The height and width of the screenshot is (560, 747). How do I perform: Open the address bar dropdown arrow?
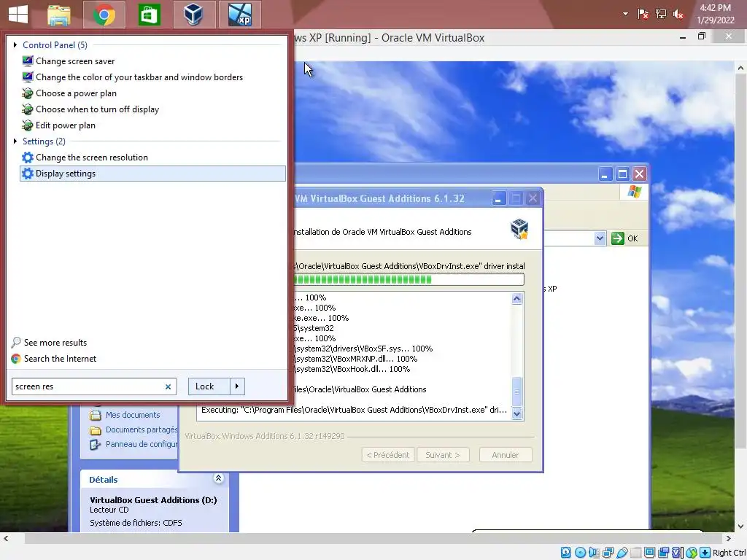(x=600, y=238)
